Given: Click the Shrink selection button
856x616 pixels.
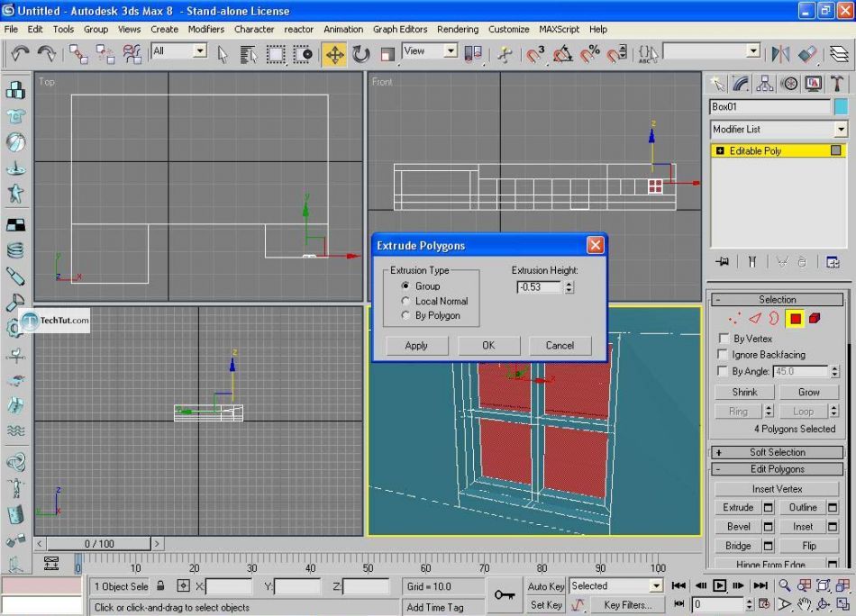Looking at the screenshot, I should [x=744, y=392].
